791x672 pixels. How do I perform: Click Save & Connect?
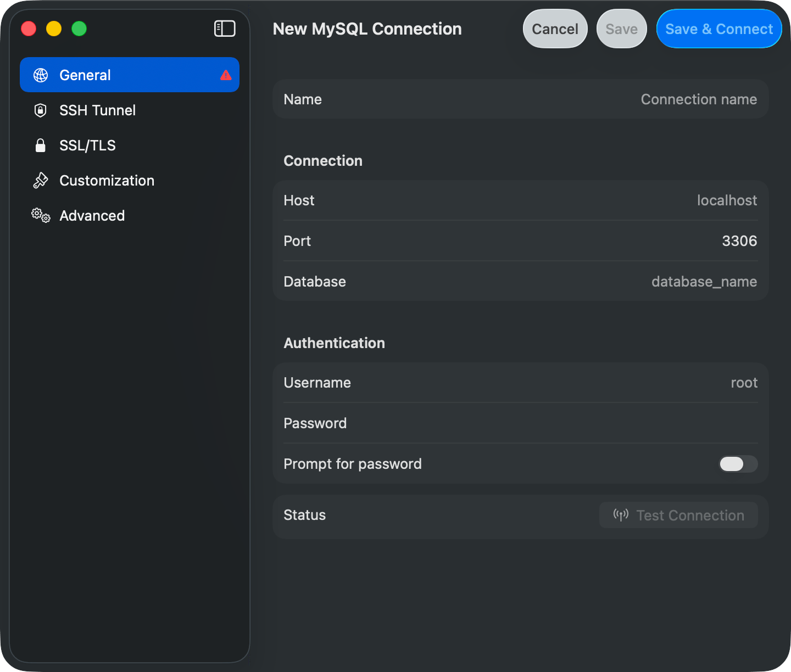coord(719,29)
